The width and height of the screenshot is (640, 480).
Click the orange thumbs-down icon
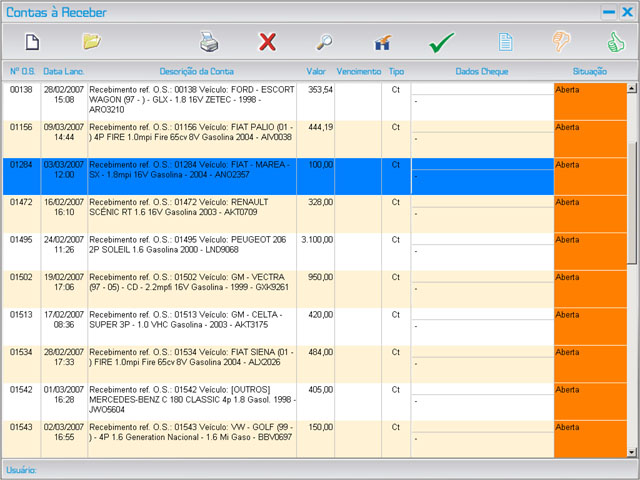562,42
